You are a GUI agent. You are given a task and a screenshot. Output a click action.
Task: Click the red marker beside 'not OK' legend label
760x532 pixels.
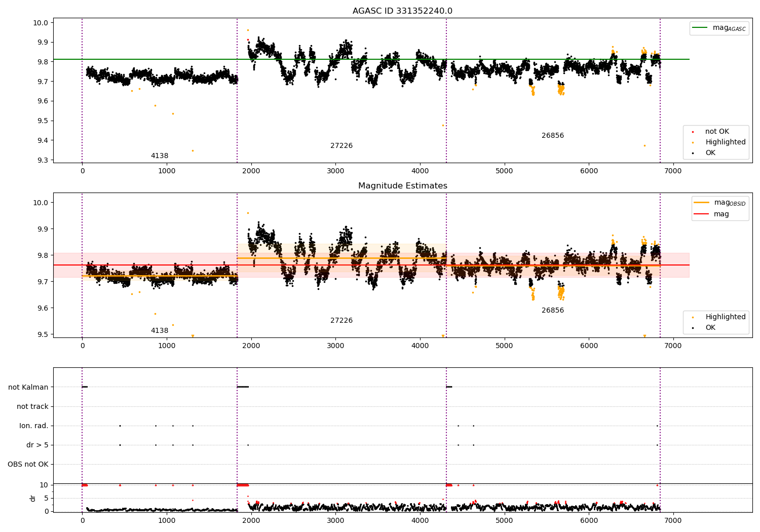(693, 132)
